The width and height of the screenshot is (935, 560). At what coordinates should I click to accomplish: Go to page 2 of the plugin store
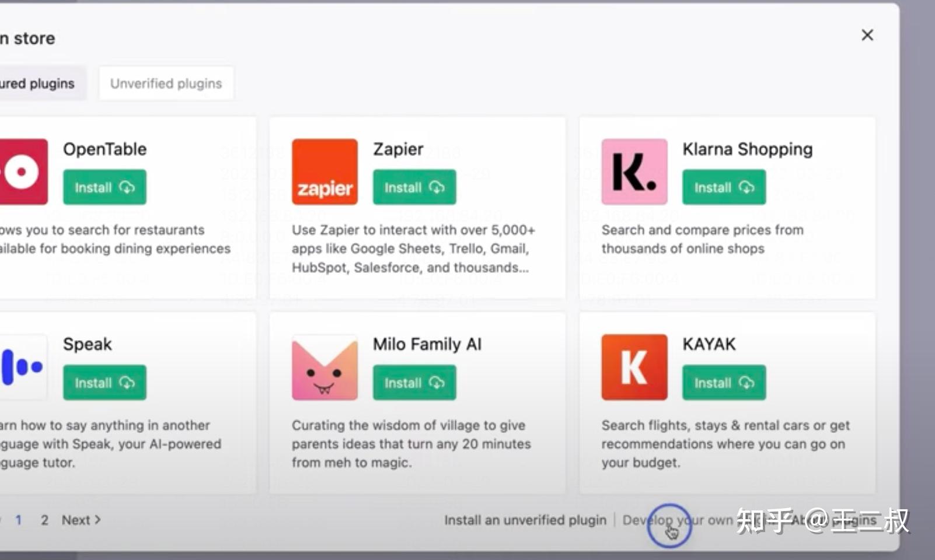[44, 520]
